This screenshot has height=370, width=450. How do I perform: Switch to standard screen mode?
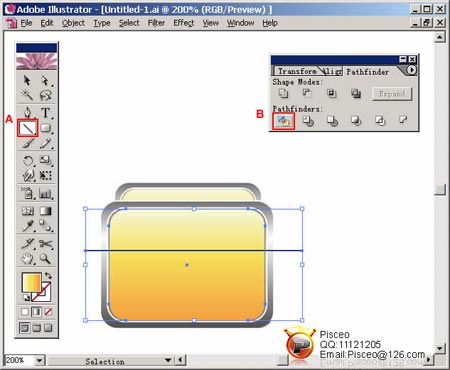point(25,328)
